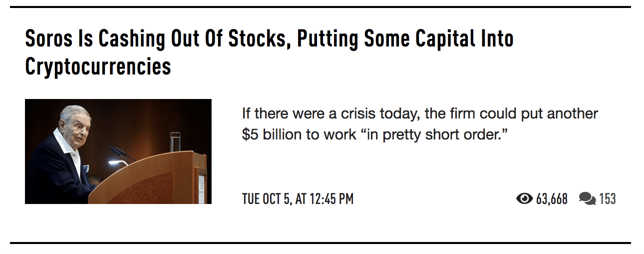Image resolution: width=644 pixels, height=254 pixels.
Task: Click the 63,668 view count
Action: [552, 199]
